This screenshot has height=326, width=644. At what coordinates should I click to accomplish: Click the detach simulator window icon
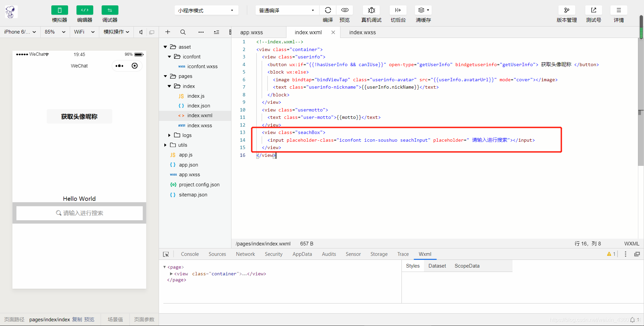pos(152,32)
